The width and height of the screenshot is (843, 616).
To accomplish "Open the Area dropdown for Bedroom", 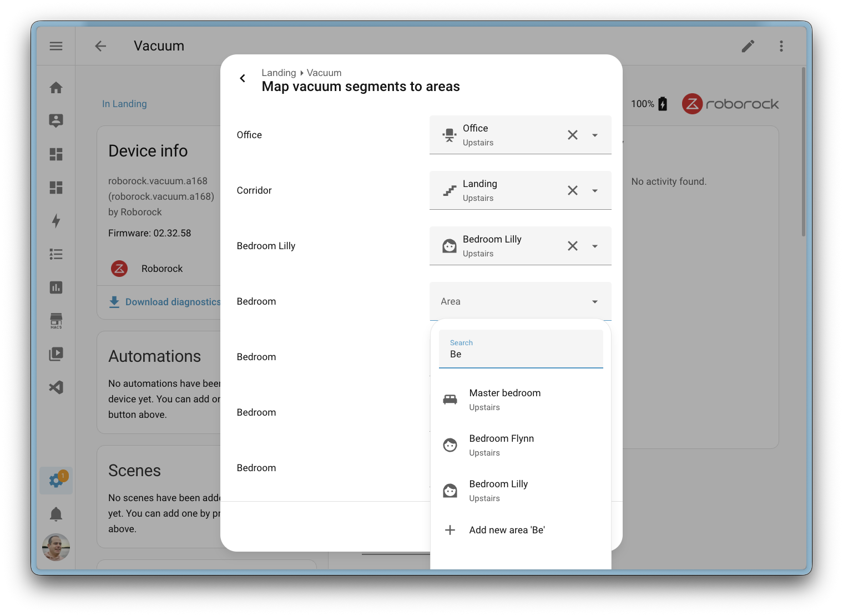I will (594, 301).
